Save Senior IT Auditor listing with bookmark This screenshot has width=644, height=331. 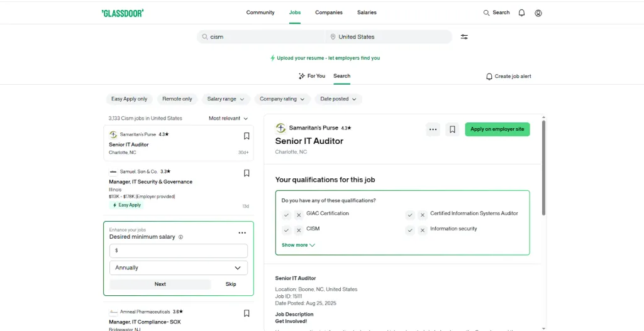tap(247, 136)
